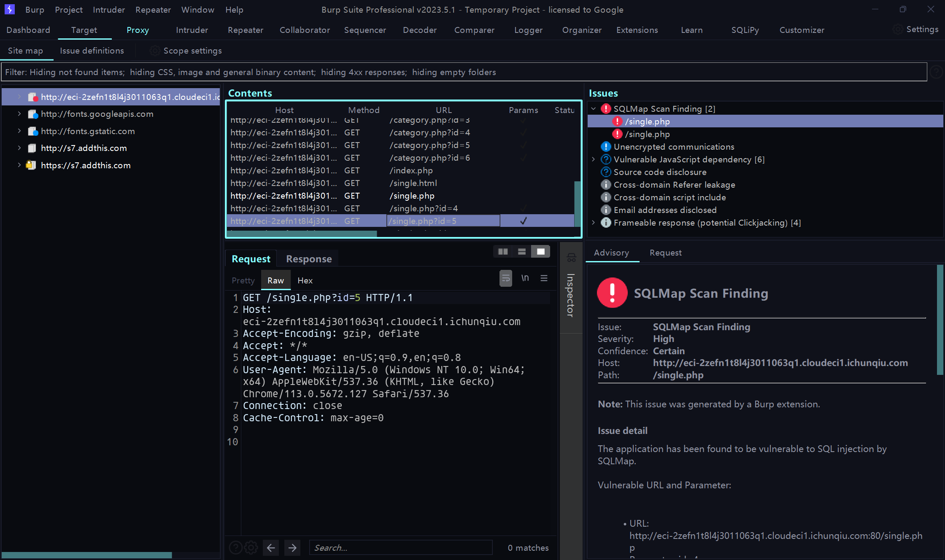Click the Cross-domain script include info icon
Image resolution: width=945 pixels, height=560 pixels.
606,197
